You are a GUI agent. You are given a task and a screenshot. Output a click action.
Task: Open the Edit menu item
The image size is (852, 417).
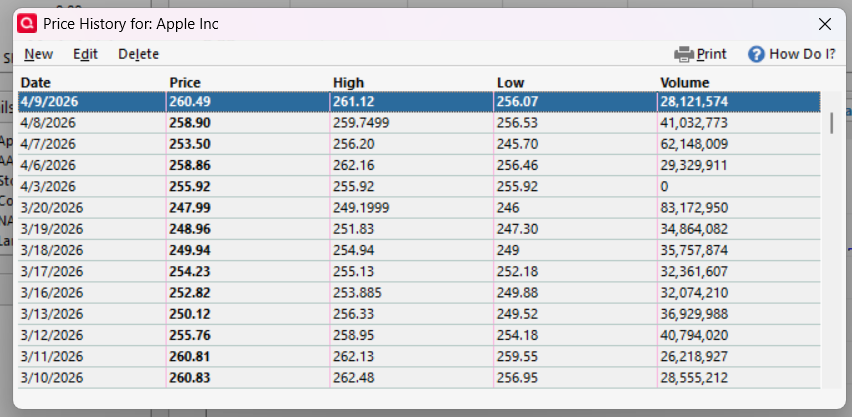[85, 54]
